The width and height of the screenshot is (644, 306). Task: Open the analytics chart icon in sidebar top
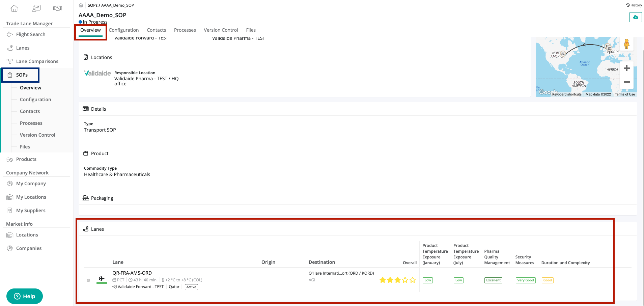click(x=36, y=8)
